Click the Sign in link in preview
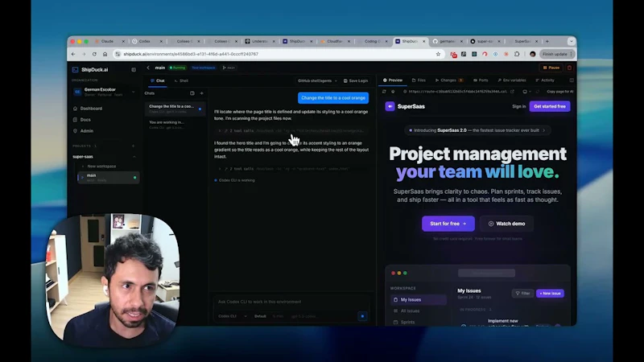The height and width of the screenshot is (362, 644). (x=518, y=106)
